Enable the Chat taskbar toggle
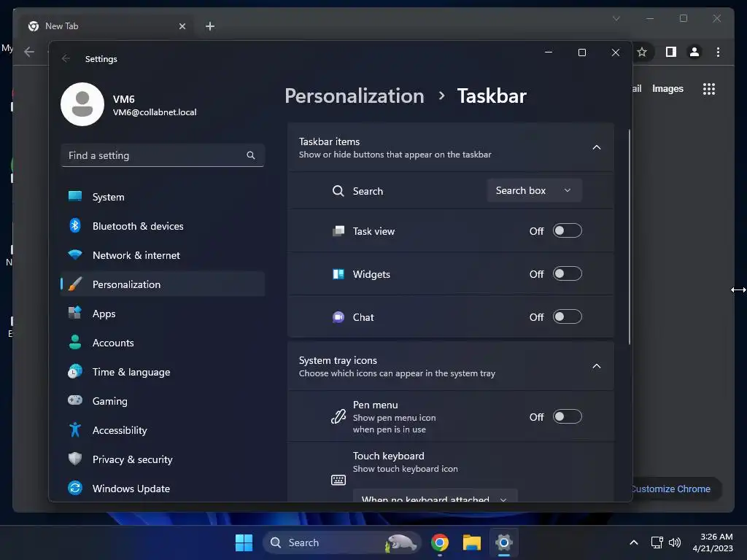Image resolution: width=747 pixels, height=560 pixels. 567,316
